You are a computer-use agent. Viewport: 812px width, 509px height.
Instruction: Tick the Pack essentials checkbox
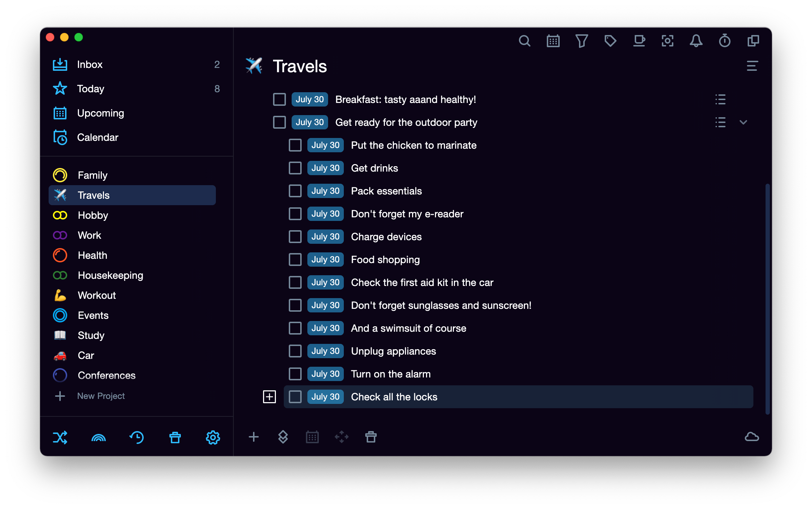[295, 191]
